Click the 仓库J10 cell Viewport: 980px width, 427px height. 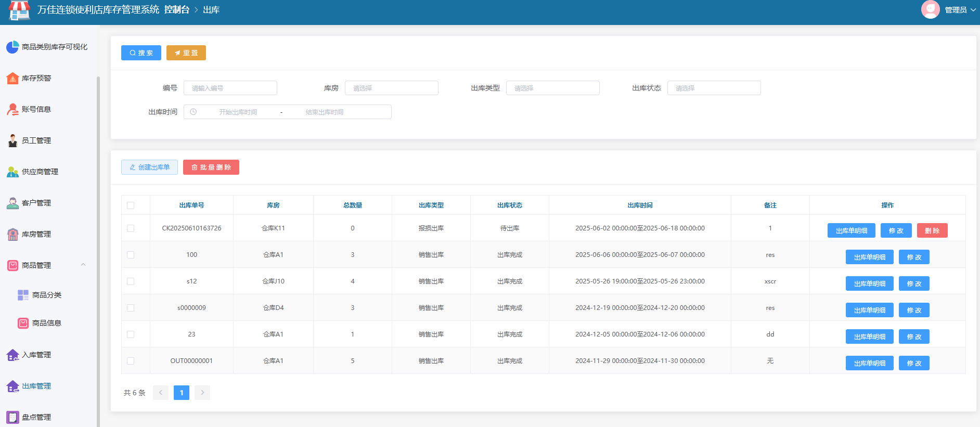pyautogui.click(x=273, y=281)
